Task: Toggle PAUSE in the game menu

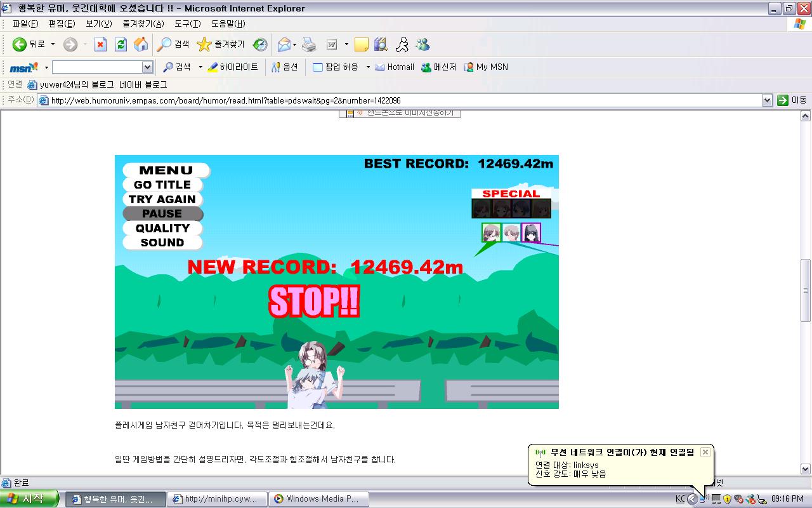Action: (162, 214)
